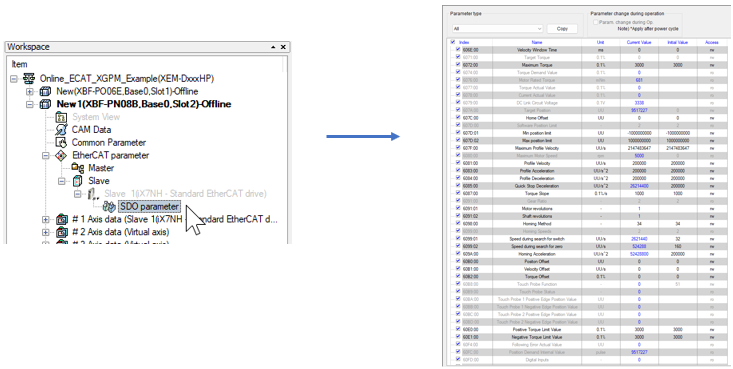Select the Master node icon
The image size is (733, 369).
[x=78, y=167]
